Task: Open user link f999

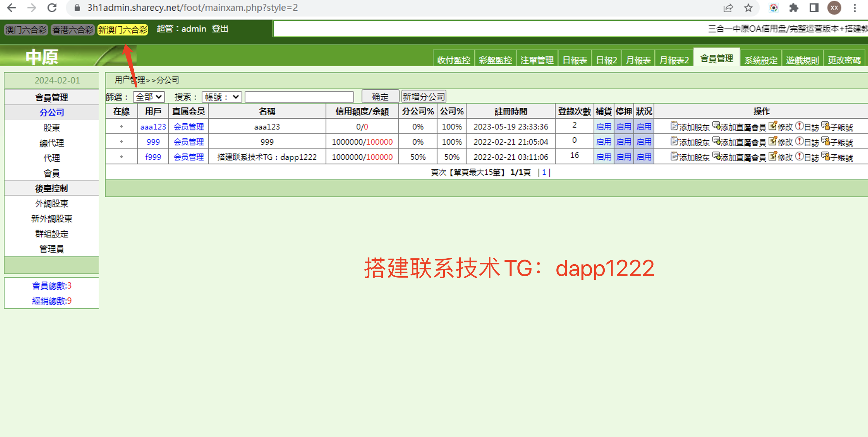Action: (x=153, y=157)
